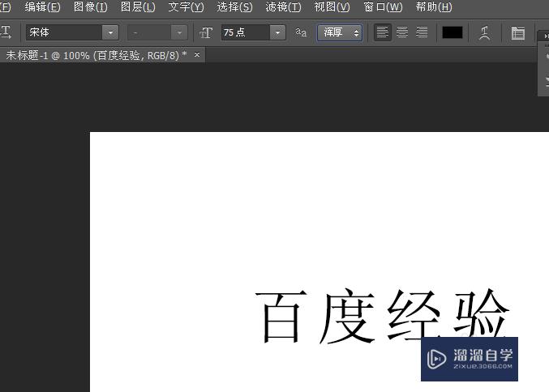Screen dimensions: 549x392
Task: Click the anti-aliasing aa icon
Action: click(301, 32)
